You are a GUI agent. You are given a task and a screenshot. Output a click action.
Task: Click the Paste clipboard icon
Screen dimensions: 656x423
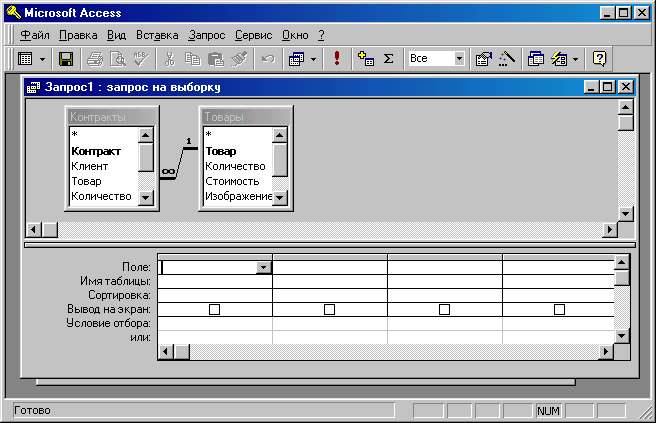coord(215,59)
